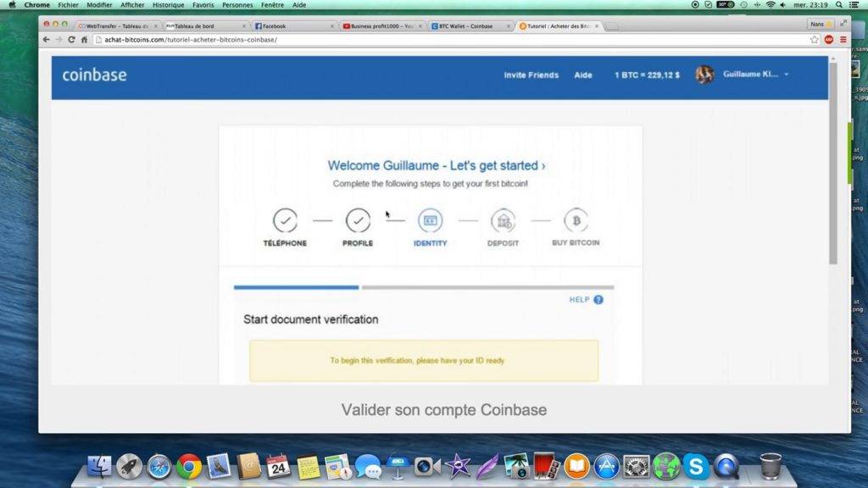Close the Facebook tab
The height and width of the screenshot is (488, 868).
click(332, 26)
